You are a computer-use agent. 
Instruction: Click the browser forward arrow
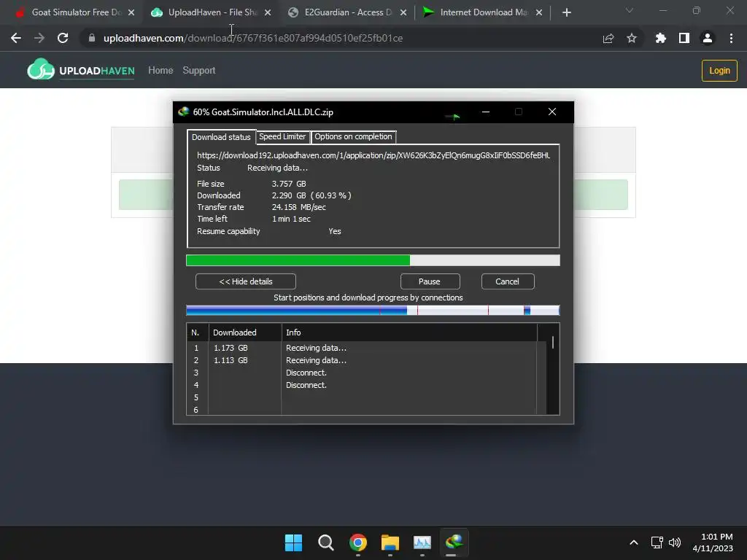(39, 38)
